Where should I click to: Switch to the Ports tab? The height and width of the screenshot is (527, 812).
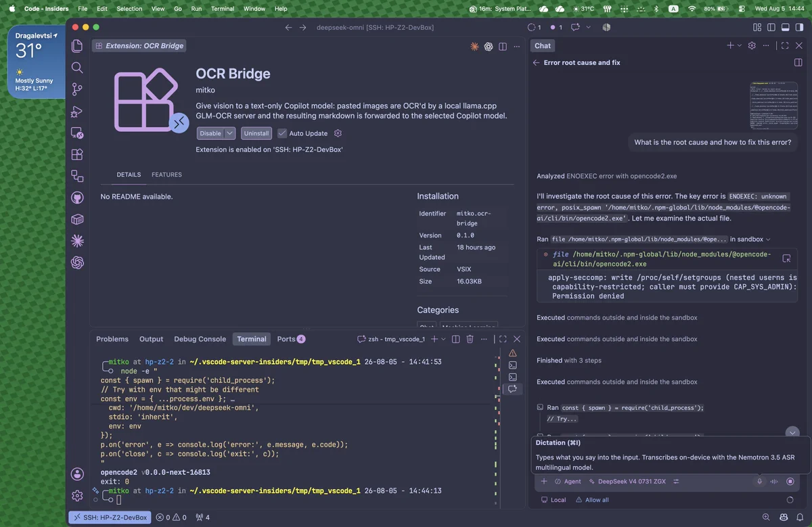291,339
